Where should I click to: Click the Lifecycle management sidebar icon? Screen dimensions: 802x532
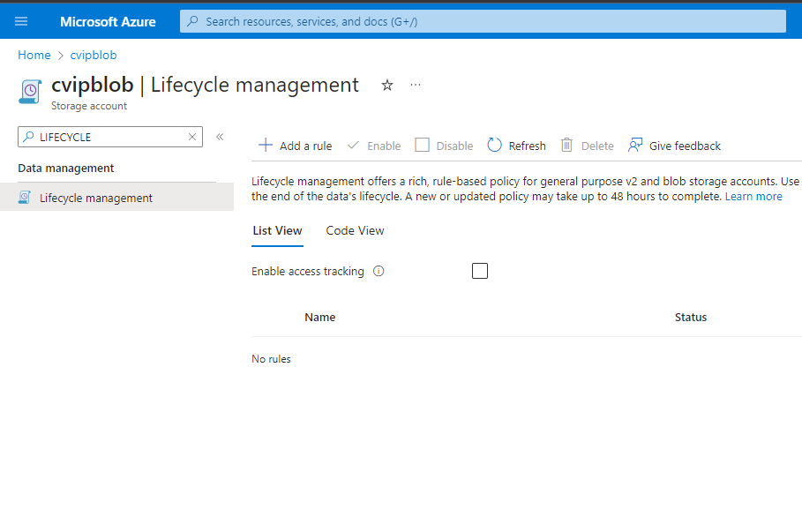(x=24, y=198)
